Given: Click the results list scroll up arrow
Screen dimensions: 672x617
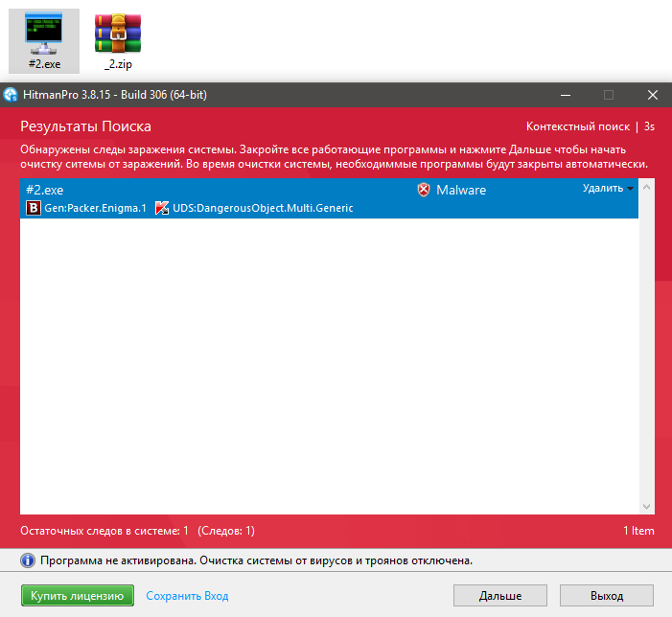Looking at the screenshot, I should 647,187.
